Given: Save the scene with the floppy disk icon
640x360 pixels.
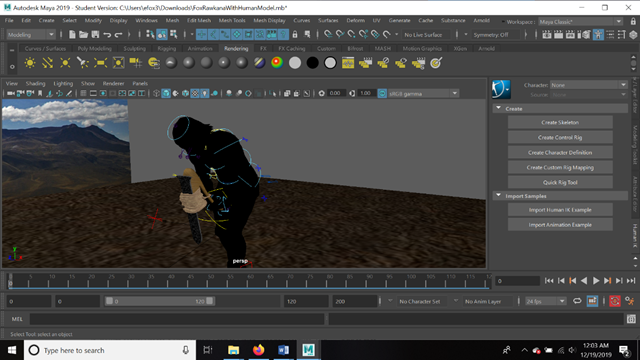Looking at the screenshot, I should pyautogui.click(x=95, y=35).
